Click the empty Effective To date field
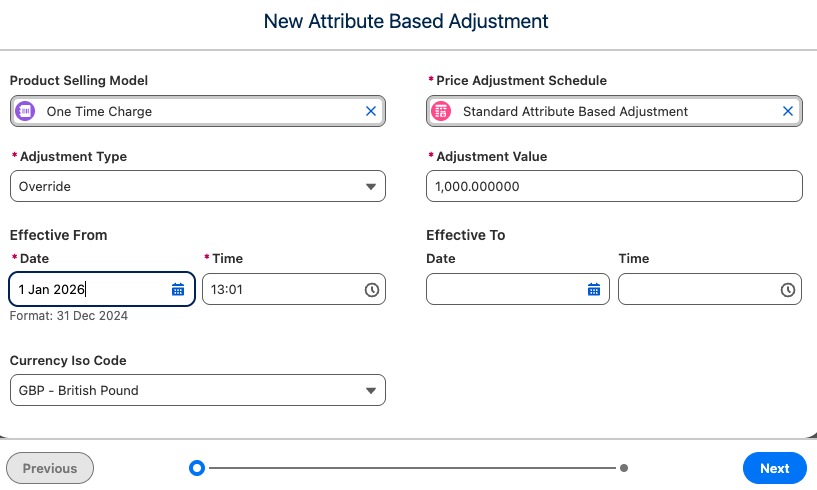Viewport: 817px width, 490px height. pyautogui.click(x=505, y=289)
